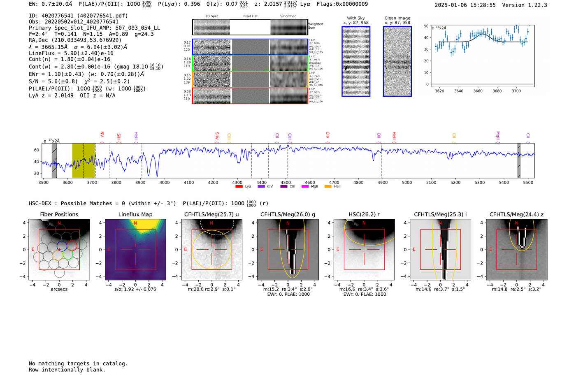Viewport: 576px width, 392px height.
Task: Click the gray hatched region near 3540Å
Action: pyautogui.click(x=54, y=161)
